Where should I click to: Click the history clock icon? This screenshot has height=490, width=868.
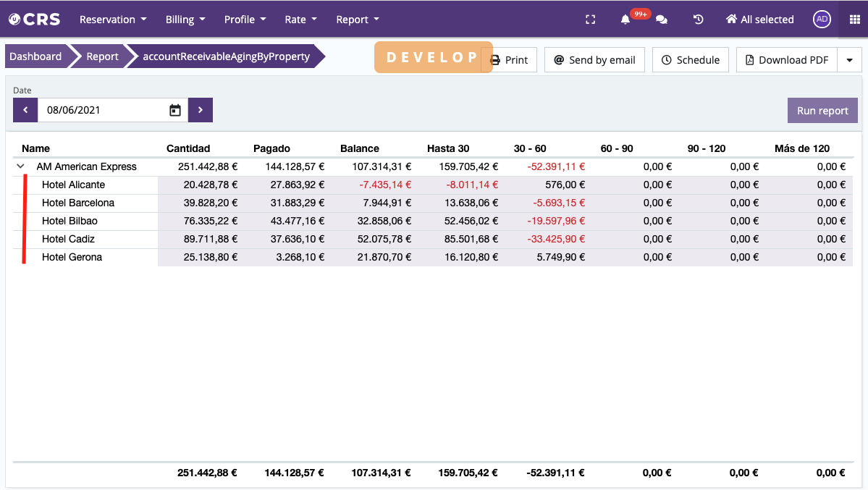pyautogui.click(x=698, y=20)
